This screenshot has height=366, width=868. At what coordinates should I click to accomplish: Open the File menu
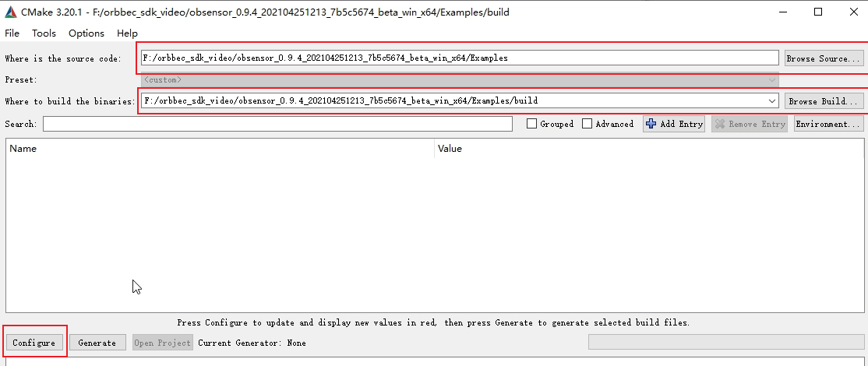(x=12, y=33)
